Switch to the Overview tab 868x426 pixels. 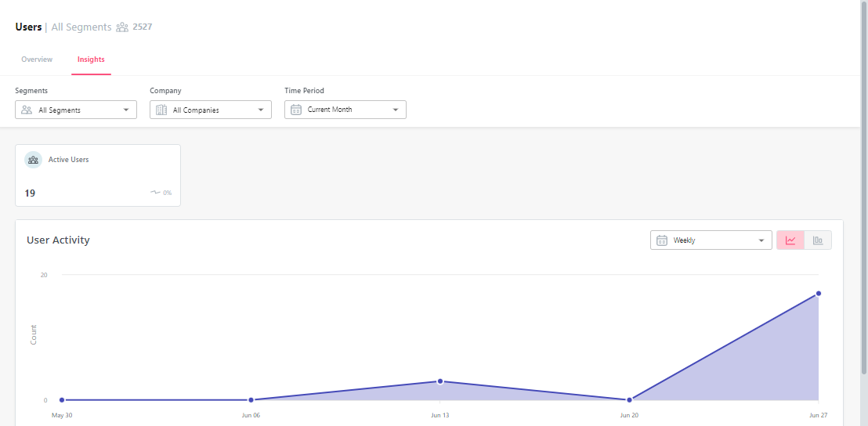click(x=37, y=60)
